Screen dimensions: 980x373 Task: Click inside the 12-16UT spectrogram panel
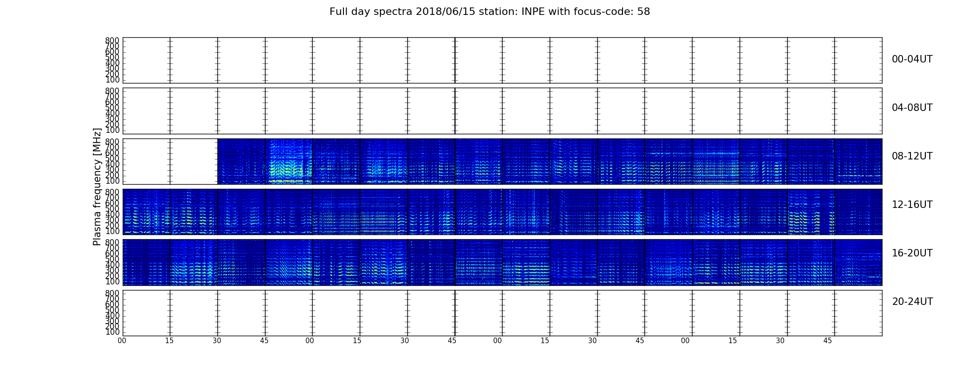pyautogui.click(x=502, y=212)
